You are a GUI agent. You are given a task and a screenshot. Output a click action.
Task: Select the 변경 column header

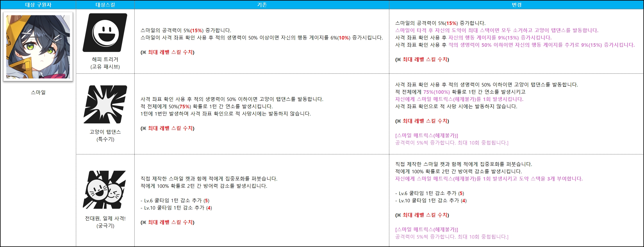click(516, 5)
